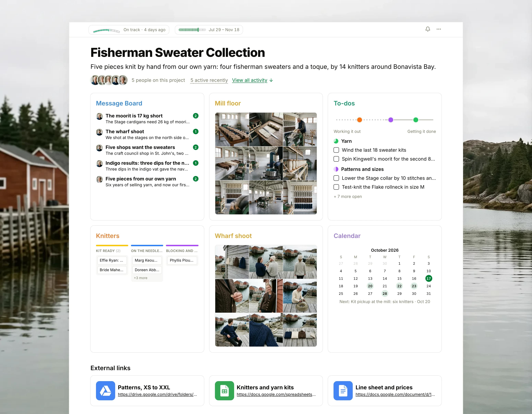532x414 pixels.
Task: Select October 28 on the calendar
Action: tap(385, 293)
